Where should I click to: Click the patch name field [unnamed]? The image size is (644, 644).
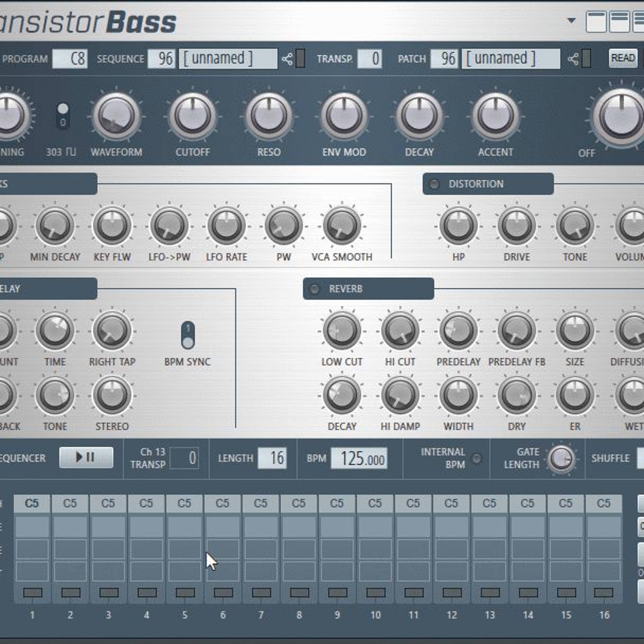(x=511, y=59)
